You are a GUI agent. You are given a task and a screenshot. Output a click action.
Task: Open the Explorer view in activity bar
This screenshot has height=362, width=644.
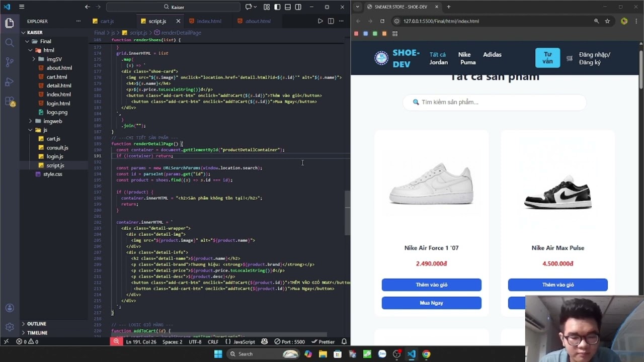9,23
